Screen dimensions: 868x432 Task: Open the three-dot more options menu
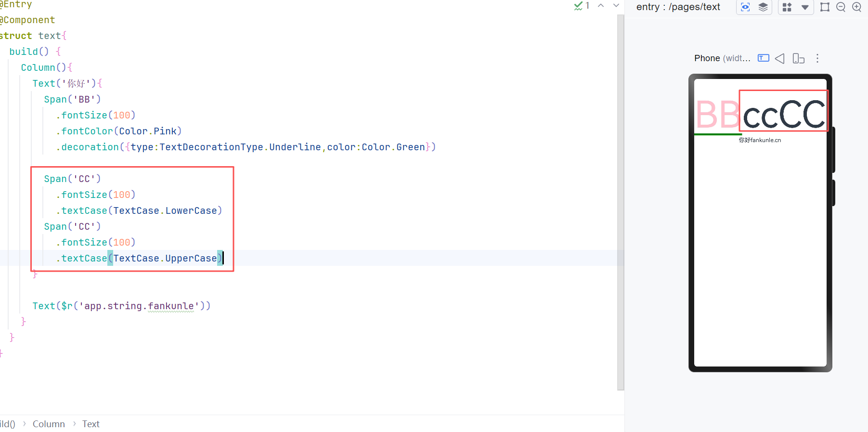[x=817, y=58]
